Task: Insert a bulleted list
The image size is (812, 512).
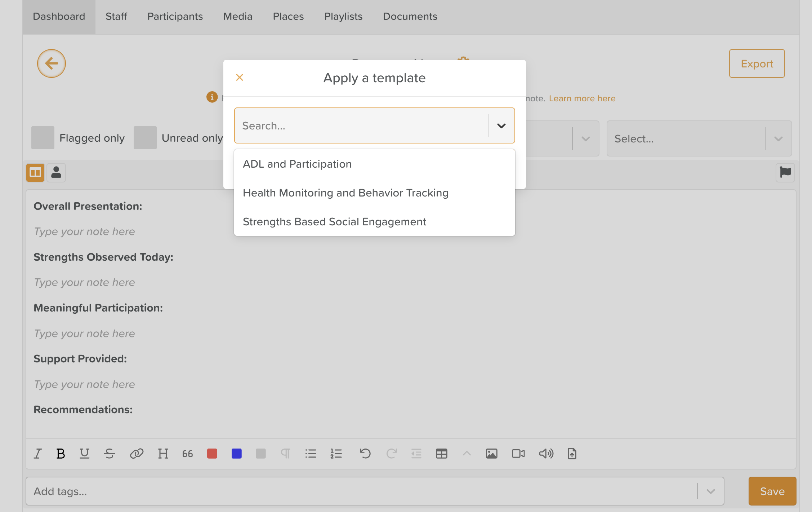Action: (x=311, y=454)
